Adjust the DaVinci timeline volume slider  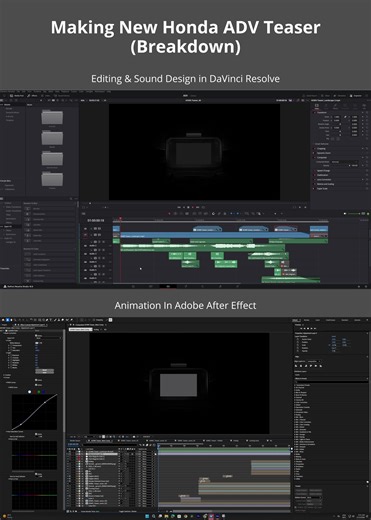[x=354, y=214]
